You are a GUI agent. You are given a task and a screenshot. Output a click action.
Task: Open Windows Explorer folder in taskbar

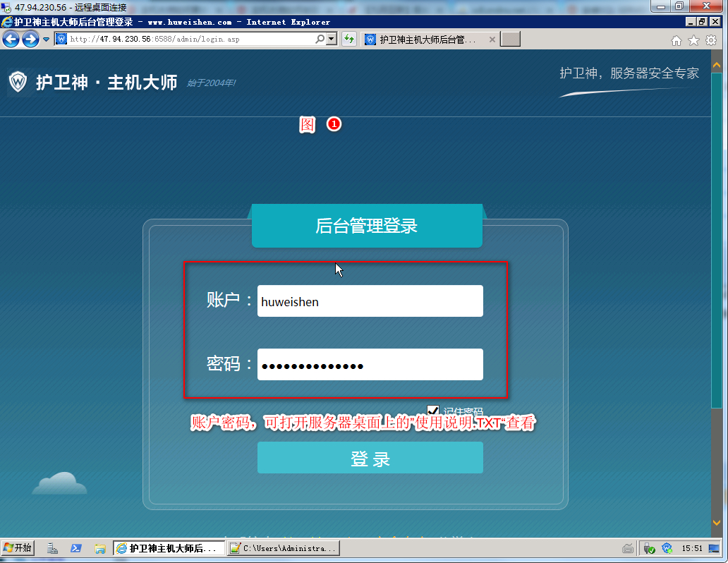[x=99, y=548]
